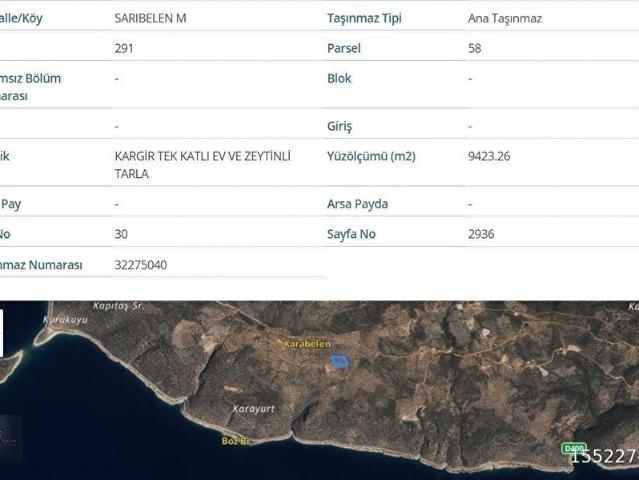Click the Yüzölçümü (m2) label
This screenshot has width=639, height=480.
pyautogui.click(x=371, y=156)
